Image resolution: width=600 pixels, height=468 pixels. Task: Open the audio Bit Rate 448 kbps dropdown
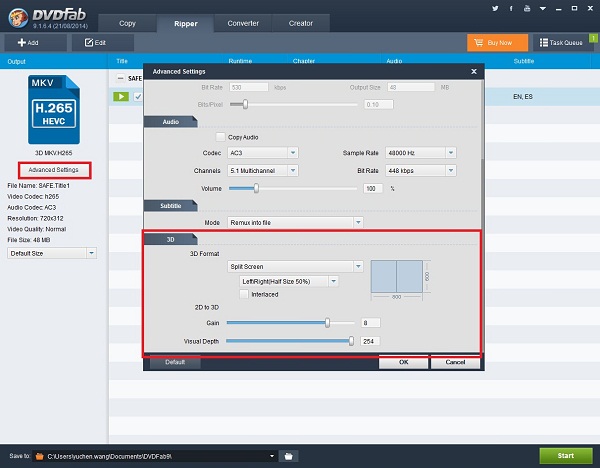pos(421,171)
